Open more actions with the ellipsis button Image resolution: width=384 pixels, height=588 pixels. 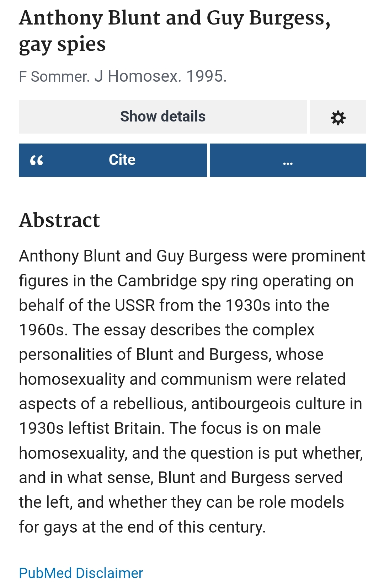[288, 160]
